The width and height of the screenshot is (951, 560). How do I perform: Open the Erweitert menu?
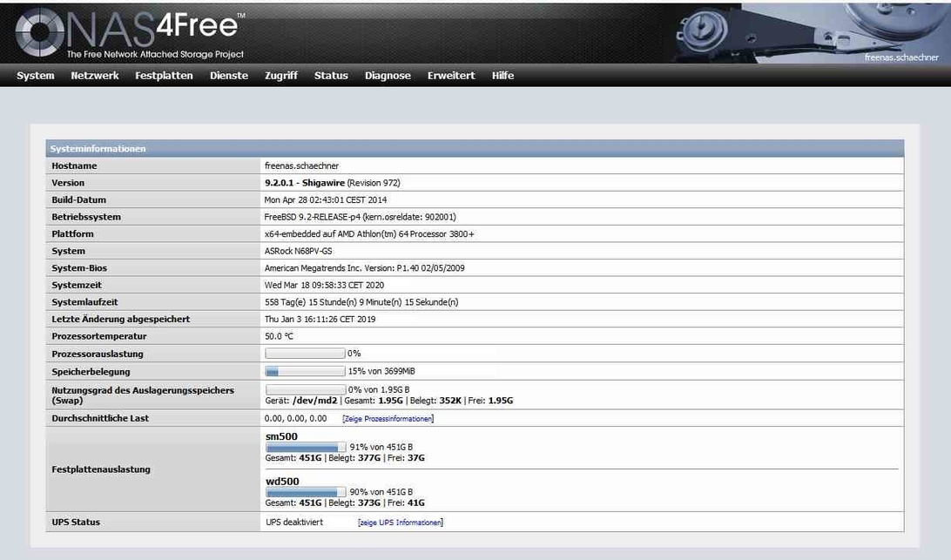click(451, 76)
